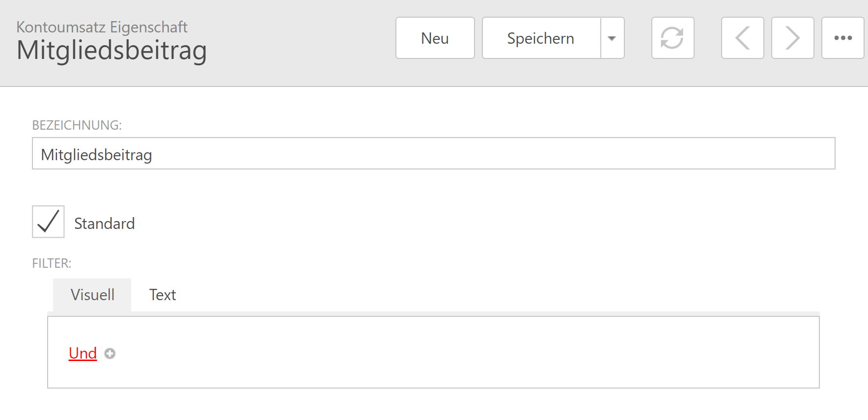Screen dimensions: 868x420
Task: Focus the Bezeichnung input field
Action: click(x=433, y=154)
